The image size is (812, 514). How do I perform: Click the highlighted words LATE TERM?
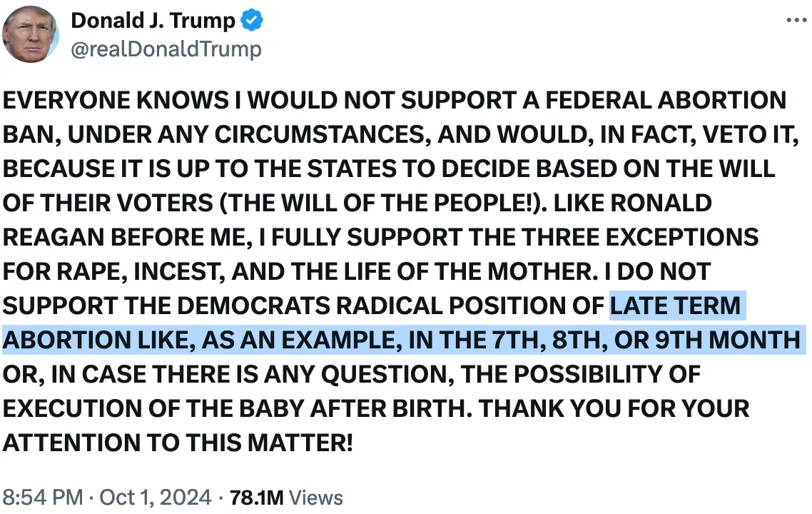pos(675,306)
